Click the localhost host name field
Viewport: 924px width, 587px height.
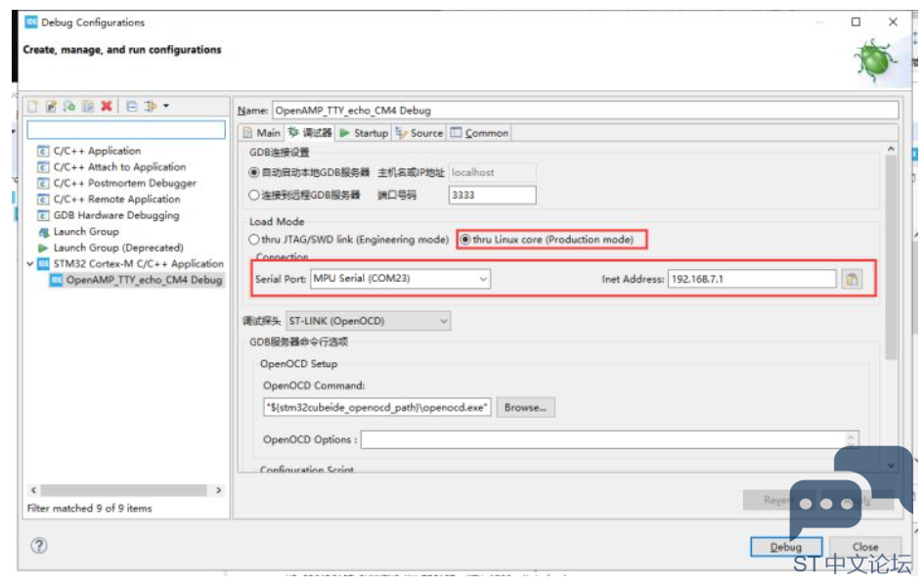point(493,173)
